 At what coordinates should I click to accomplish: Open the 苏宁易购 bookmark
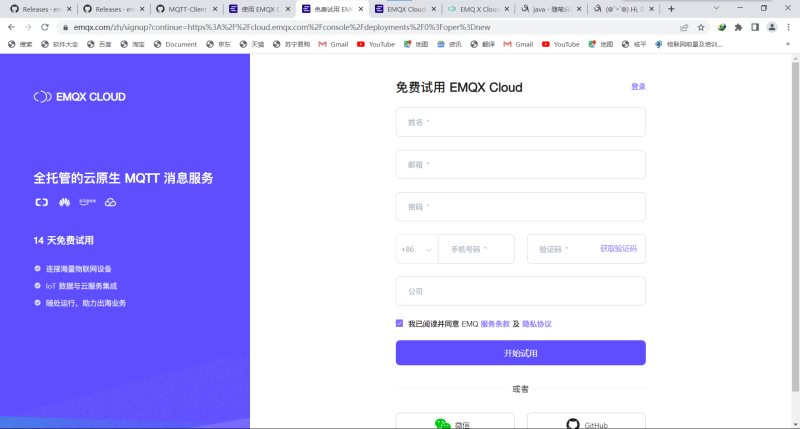[x=291, y=44]
